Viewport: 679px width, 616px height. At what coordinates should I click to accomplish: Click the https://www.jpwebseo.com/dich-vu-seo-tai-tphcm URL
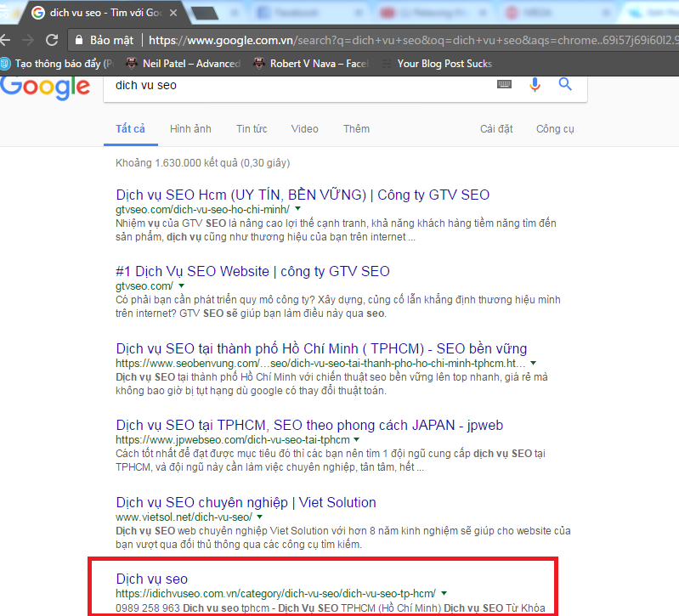tap(233, 440)
